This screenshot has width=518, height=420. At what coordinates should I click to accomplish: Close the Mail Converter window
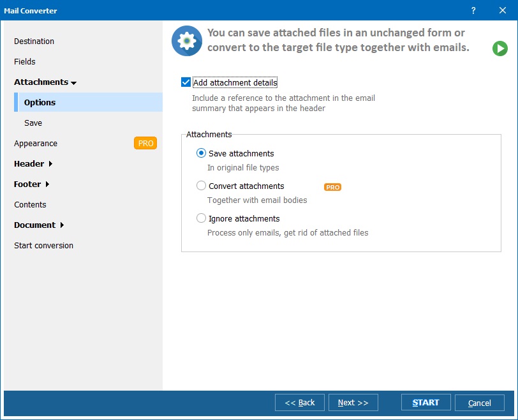click(503, 11)
